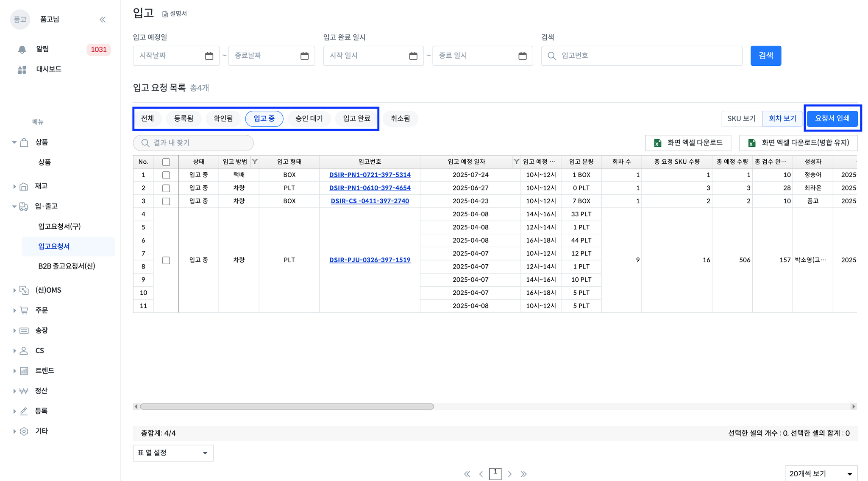This screenshot has width=868, height=481.
Task: Select the 전체 status tab
Action: pos(147,119)
